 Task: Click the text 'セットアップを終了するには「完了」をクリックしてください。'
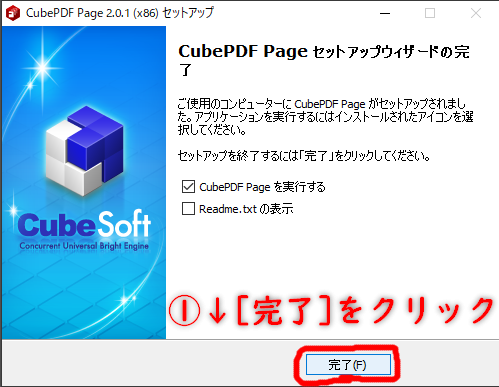point(304,156)
